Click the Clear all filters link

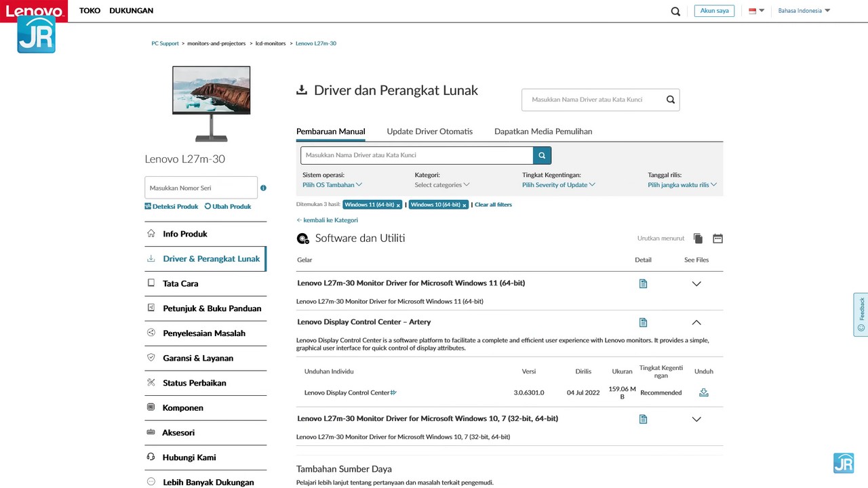pyautogui.click(x=493, y=205)
